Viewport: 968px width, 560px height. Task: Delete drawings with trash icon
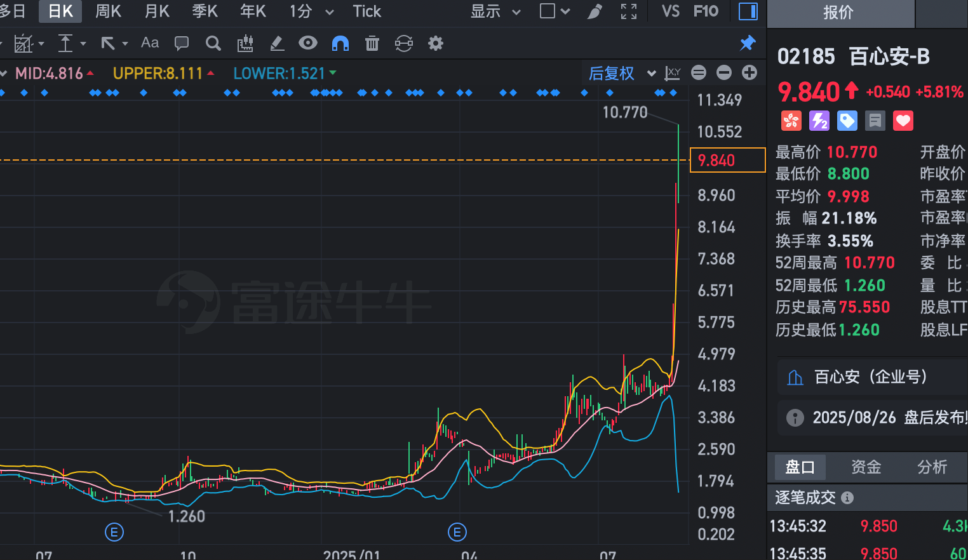coord(372,43)
